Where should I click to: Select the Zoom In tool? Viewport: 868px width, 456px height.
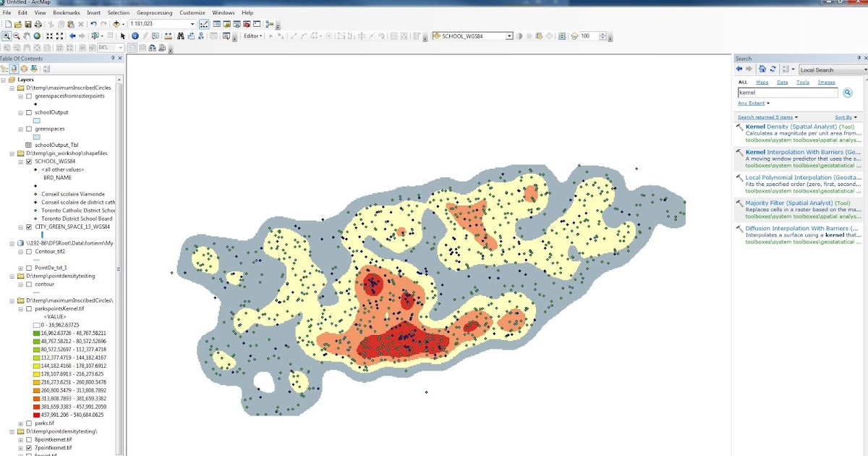click(7, 35)
